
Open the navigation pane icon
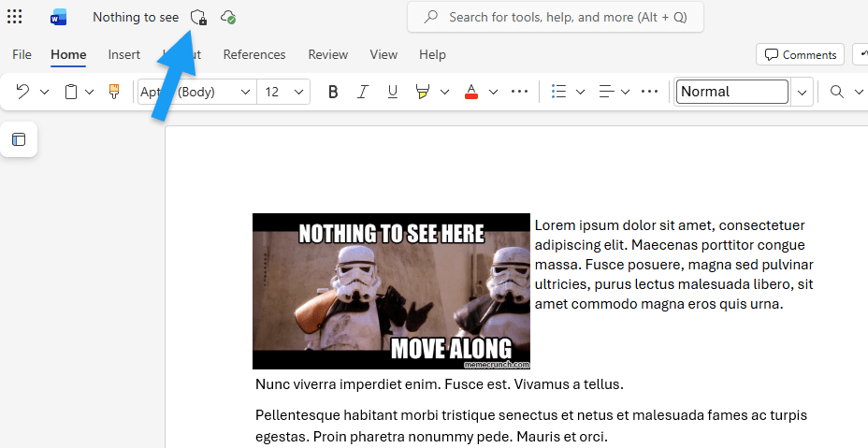coord(19,139)
